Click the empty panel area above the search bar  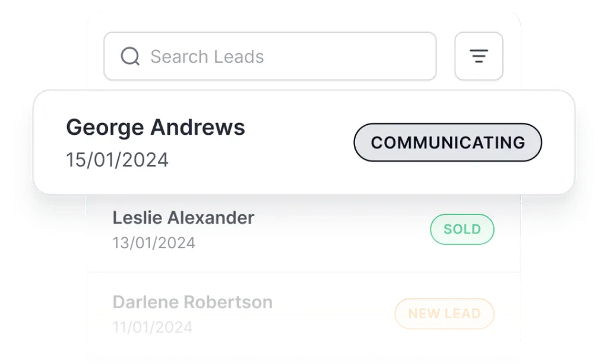click(303, 19)
